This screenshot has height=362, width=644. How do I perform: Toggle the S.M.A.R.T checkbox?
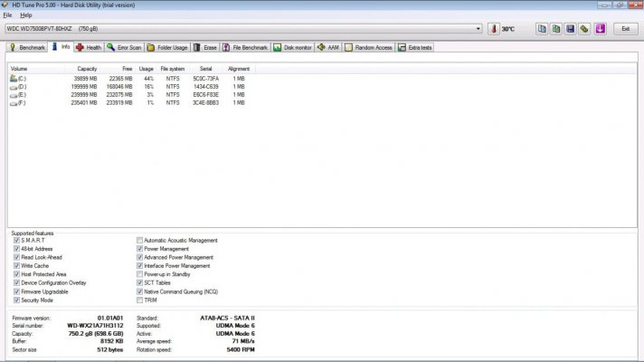click(x=16, y=240)
